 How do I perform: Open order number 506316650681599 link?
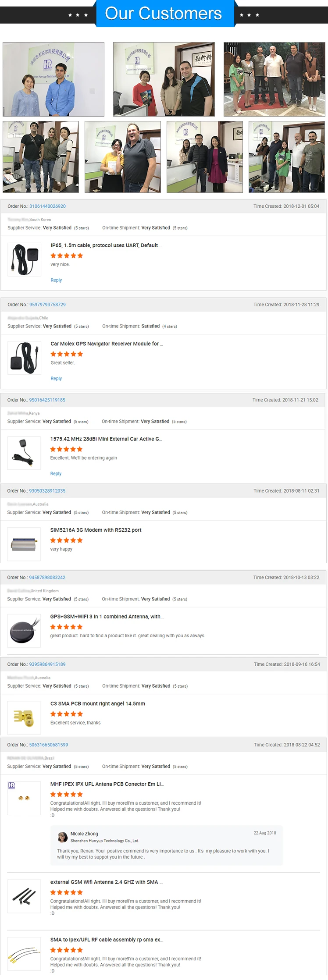click(x=48, y=745)
